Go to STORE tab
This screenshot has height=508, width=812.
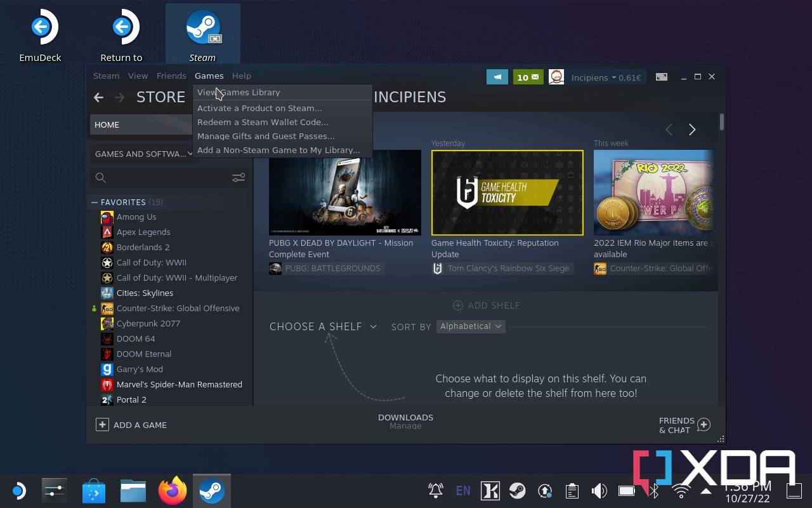point(160,97)
